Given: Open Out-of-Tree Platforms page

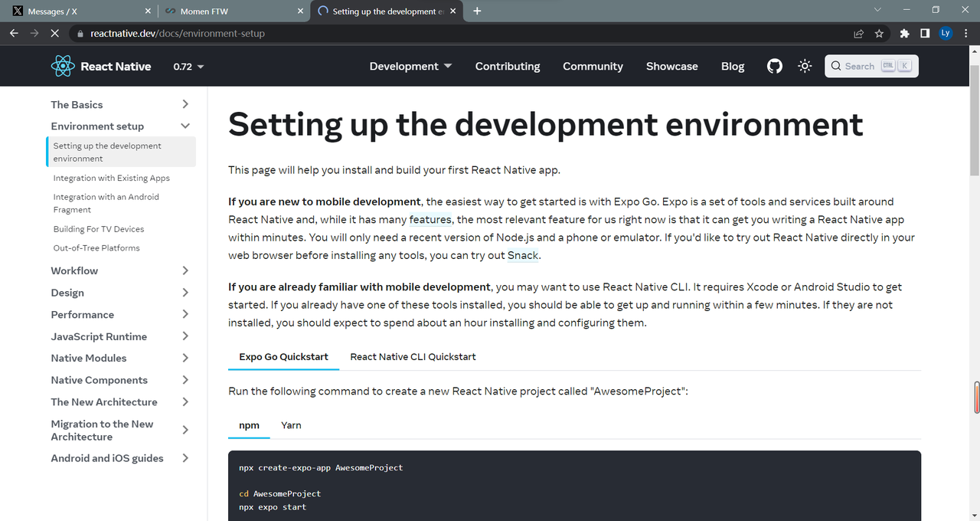Looking at the screenshot, I should coord(96,248).
